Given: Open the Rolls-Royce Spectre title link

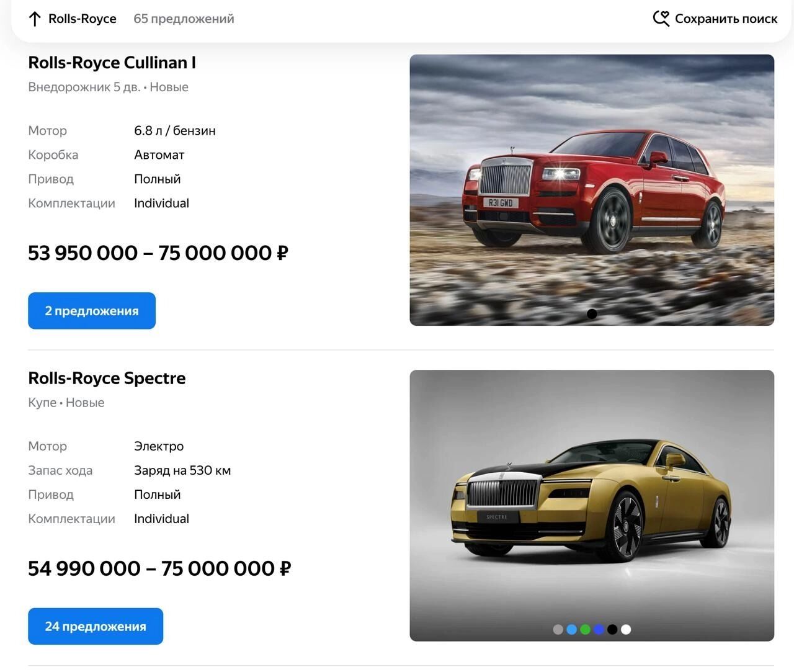Looking at the screenshot, I should [107, 379].
